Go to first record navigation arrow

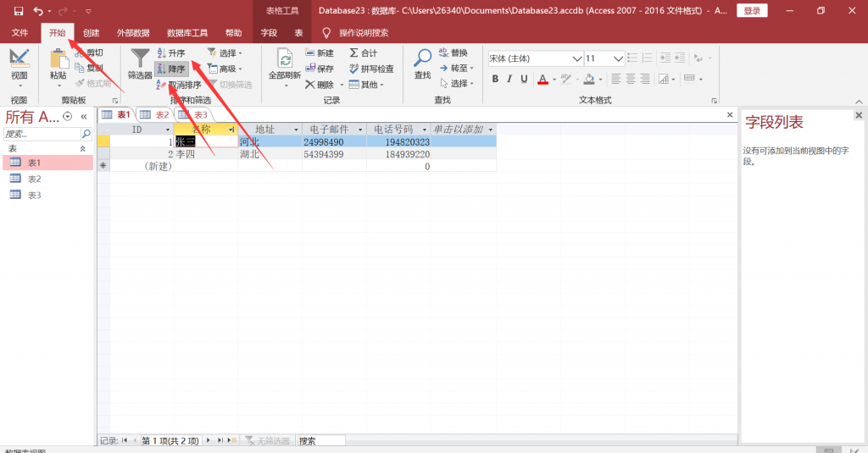[125, 441]
